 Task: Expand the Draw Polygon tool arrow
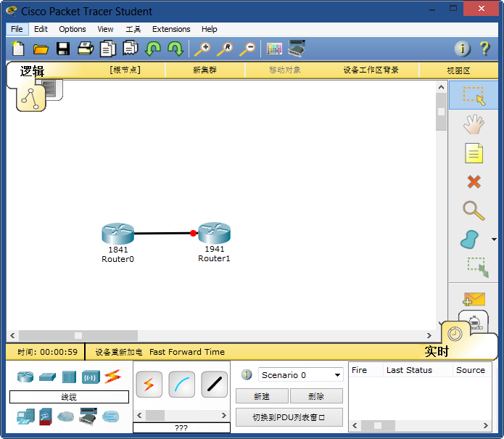tap(494, 239)
